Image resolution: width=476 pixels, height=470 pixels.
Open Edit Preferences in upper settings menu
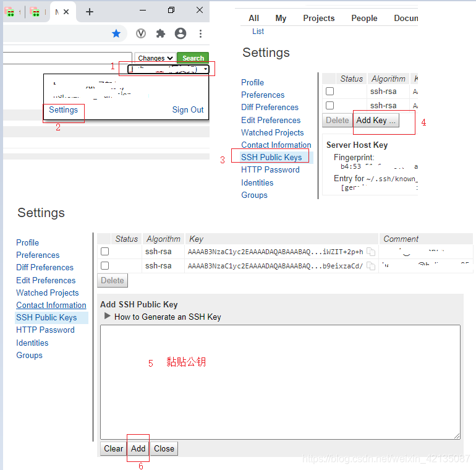[271, 120]
